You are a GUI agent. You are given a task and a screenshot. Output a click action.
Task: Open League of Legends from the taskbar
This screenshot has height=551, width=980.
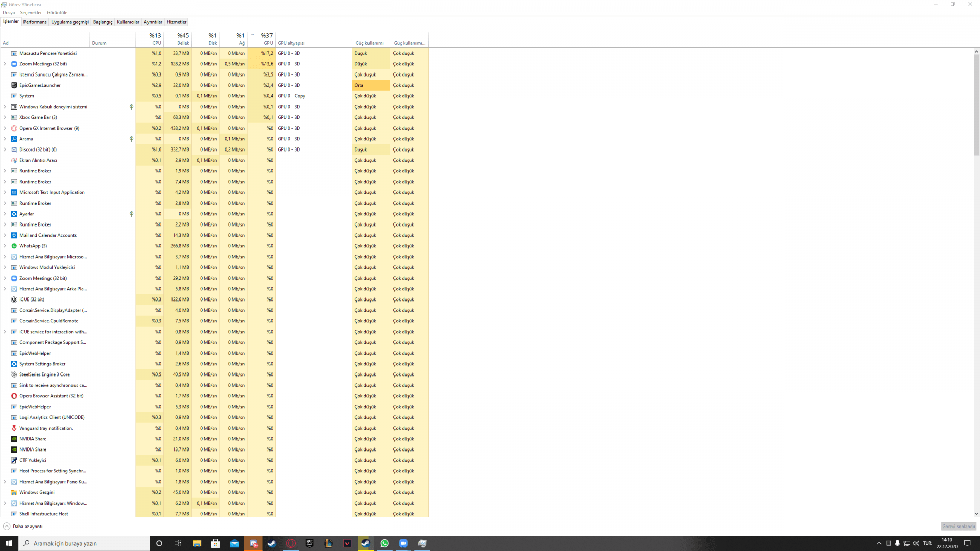click(x=328, y=543)
